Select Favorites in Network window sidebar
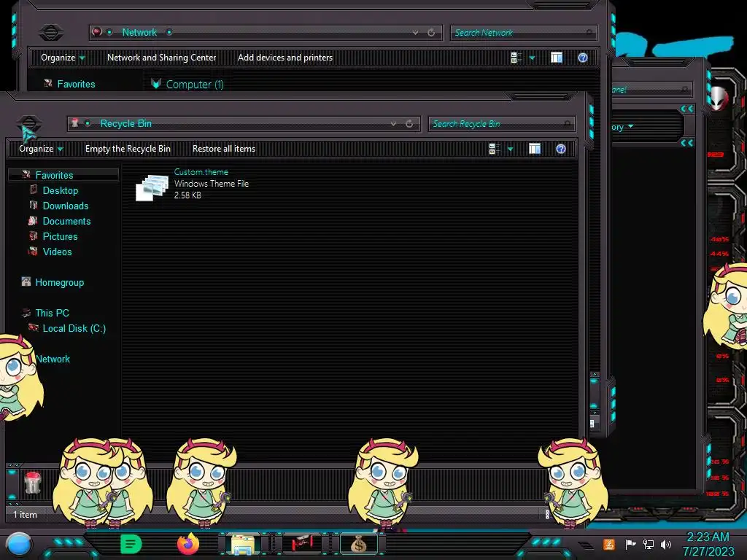Image resolution: width=747 pixels, height=560 pixels. [x=76, y=84]
